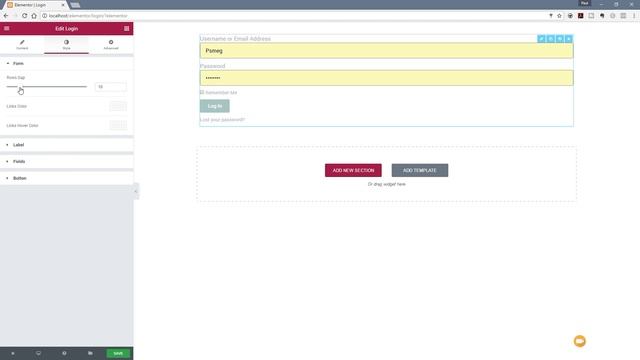
Task: Click the Paul profile button
Action: point(585,3)
